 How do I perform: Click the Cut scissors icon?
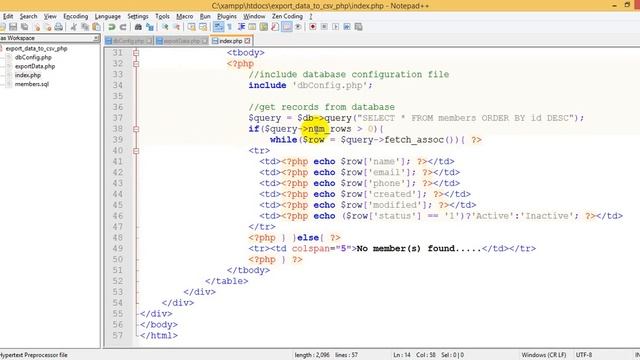tap(74, 27)
